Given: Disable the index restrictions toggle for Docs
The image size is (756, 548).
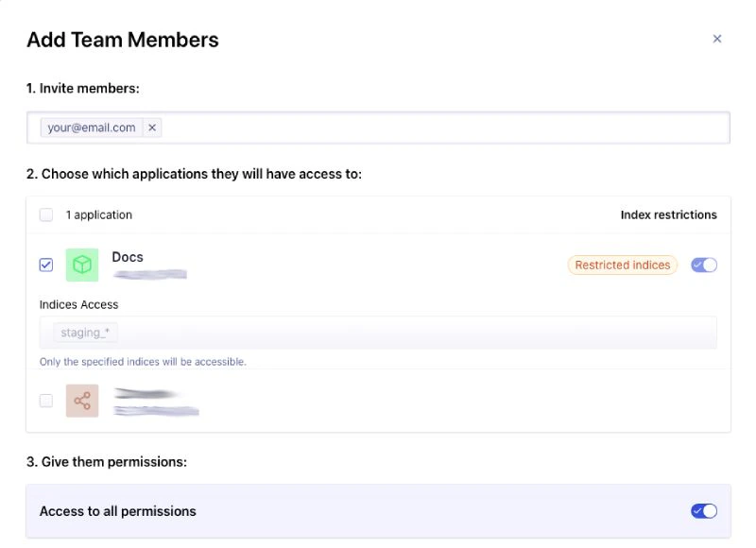Looking at the screenshot, I should tap(703, 265).
